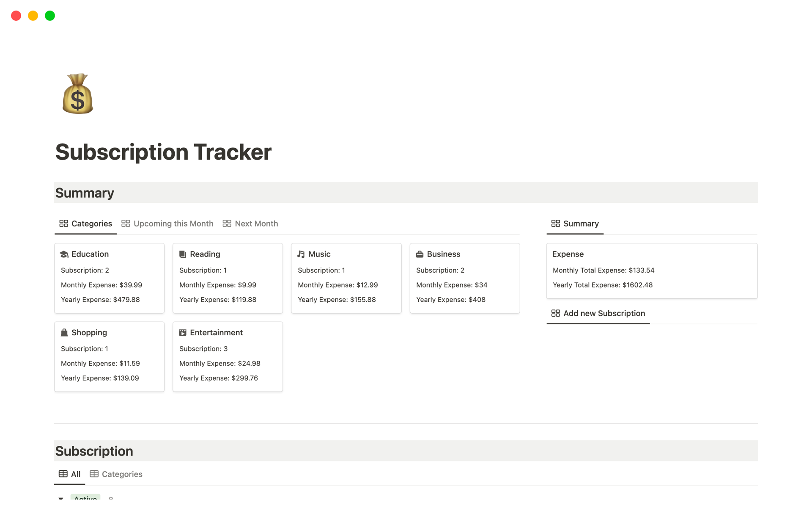Click the Subscription Tracker page title
The height and width of the screenshot is (508, 812).
(163, 152)
